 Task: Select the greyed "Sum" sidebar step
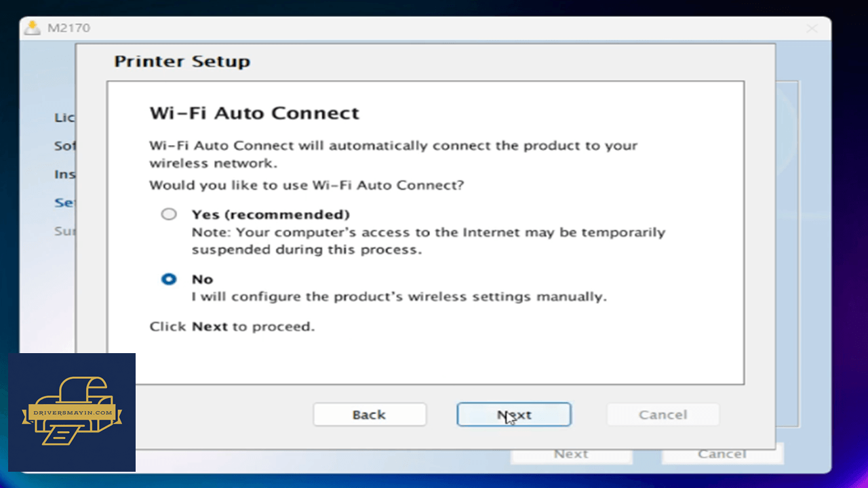[x=64, y=231]
